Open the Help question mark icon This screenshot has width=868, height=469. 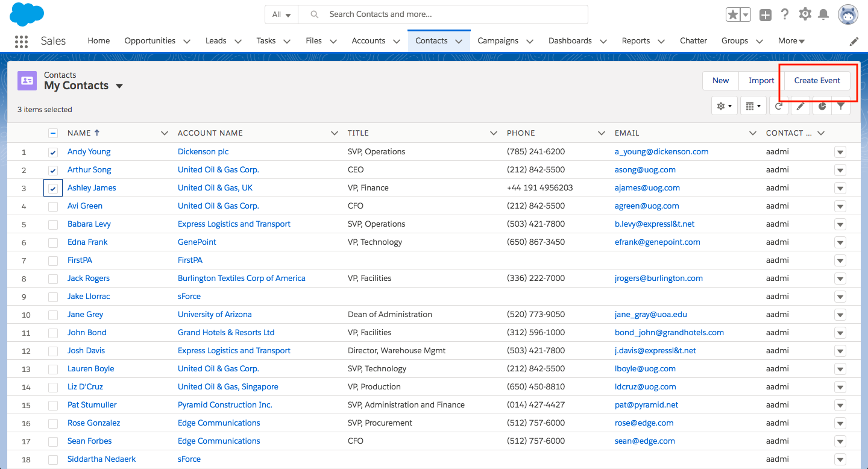click(x=785, y=14)
